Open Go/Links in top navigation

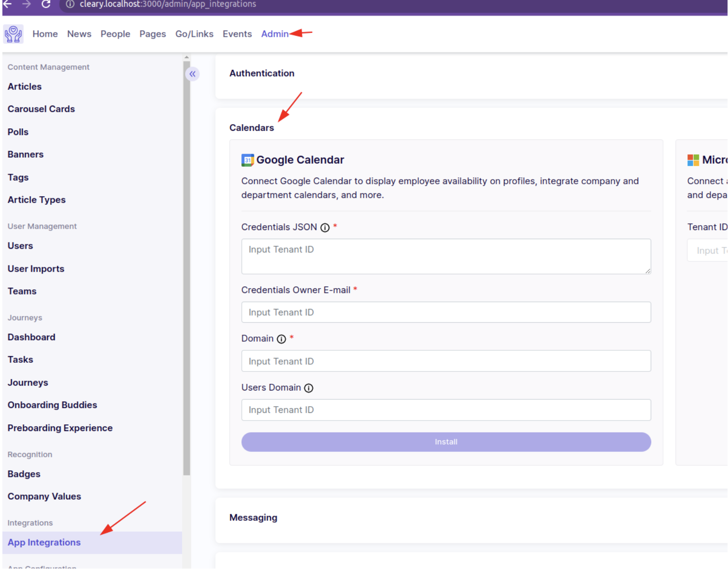[194, 34]
